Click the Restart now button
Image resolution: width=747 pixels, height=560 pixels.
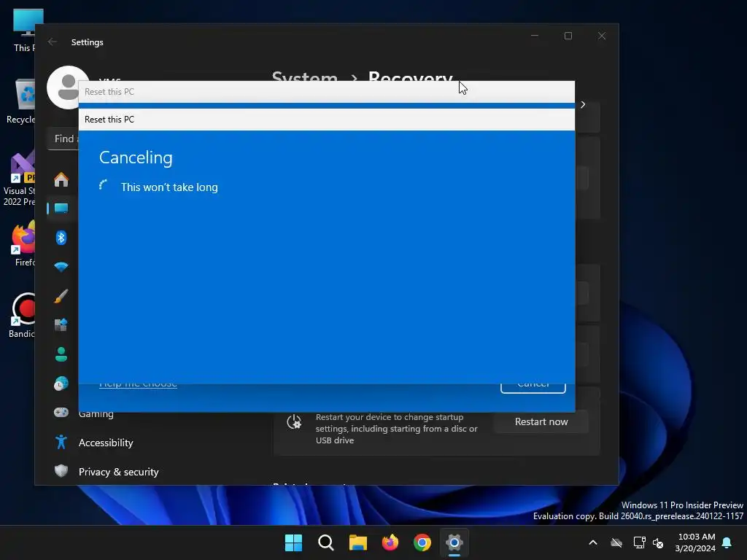541,421
